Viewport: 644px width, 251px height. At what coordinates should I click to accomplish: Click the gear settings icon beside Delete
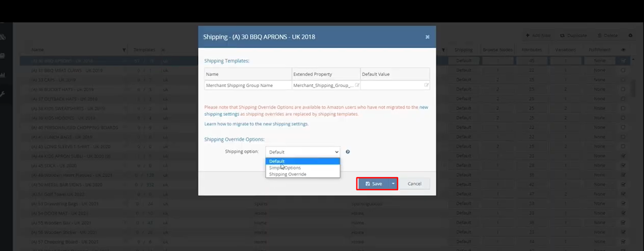click(630, 35)
